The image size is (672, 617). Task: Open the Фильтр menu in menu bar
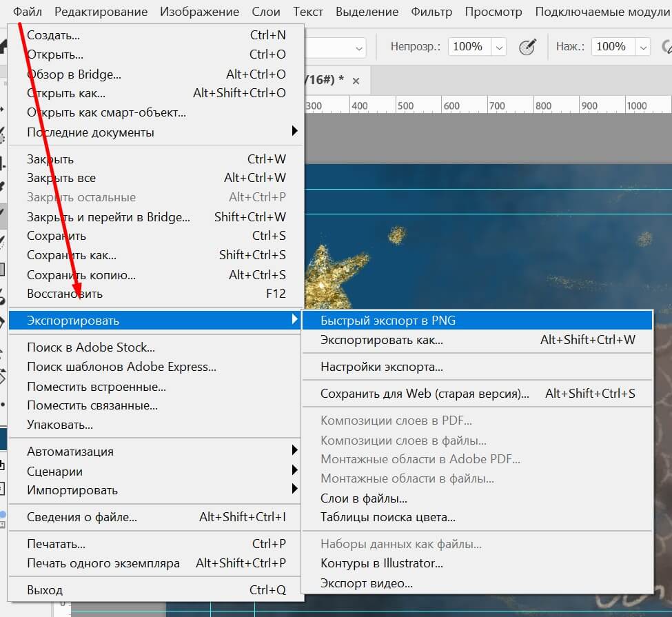point(431,12)
